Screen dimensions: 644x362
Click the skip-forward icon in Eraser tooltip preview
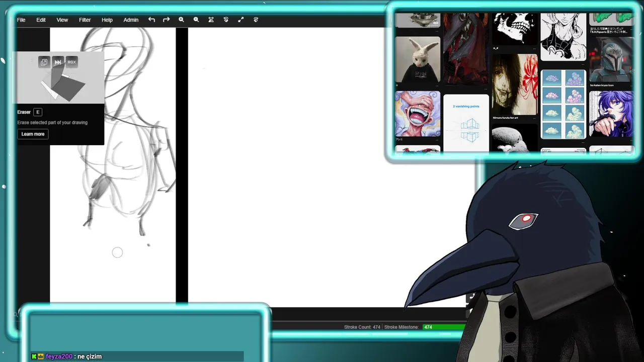pyautogui.click(x=58, y=62)
